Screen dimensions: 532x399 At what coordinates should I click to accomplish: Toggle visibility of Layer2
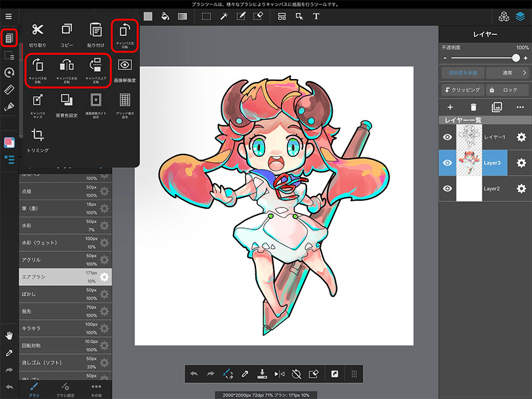pos(447,189)
